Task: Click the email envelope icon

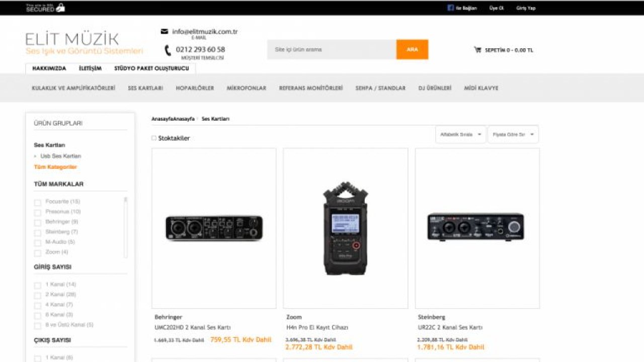Action: tap(164, 32)
